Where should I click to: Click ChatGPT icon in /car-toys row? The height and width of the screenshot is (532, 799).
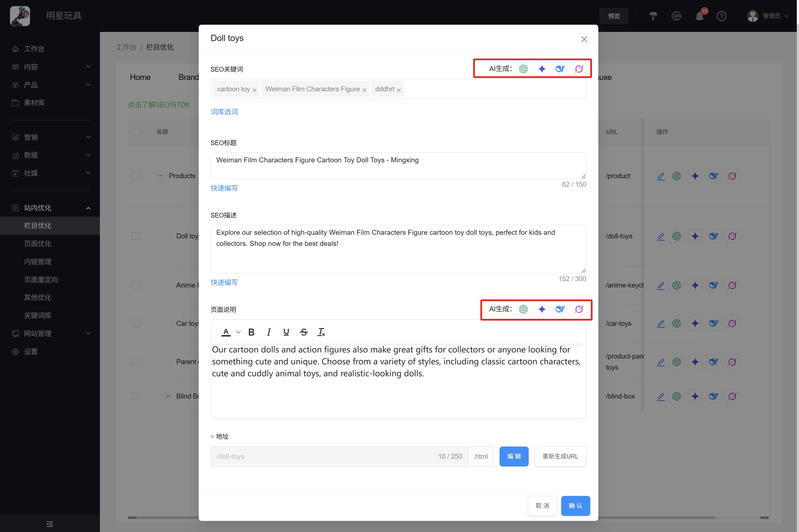point(677,324)
